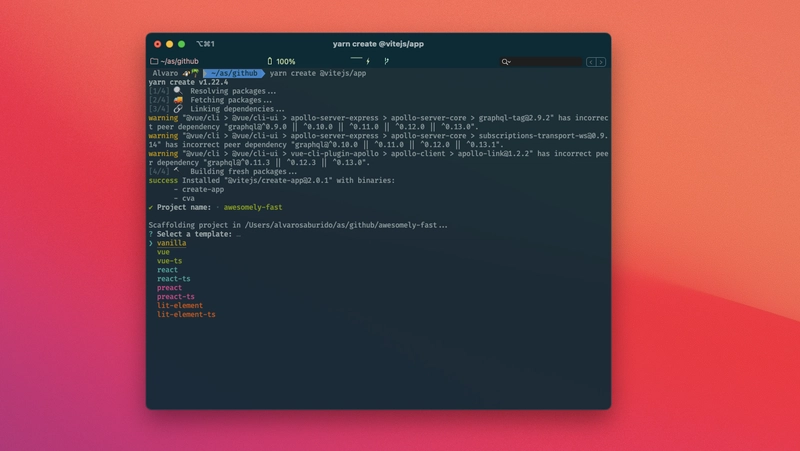The width and height of the screenshot is (800, 451).
Task: Click the 100% battery percentage text
Action: click(x=286, y=61)
